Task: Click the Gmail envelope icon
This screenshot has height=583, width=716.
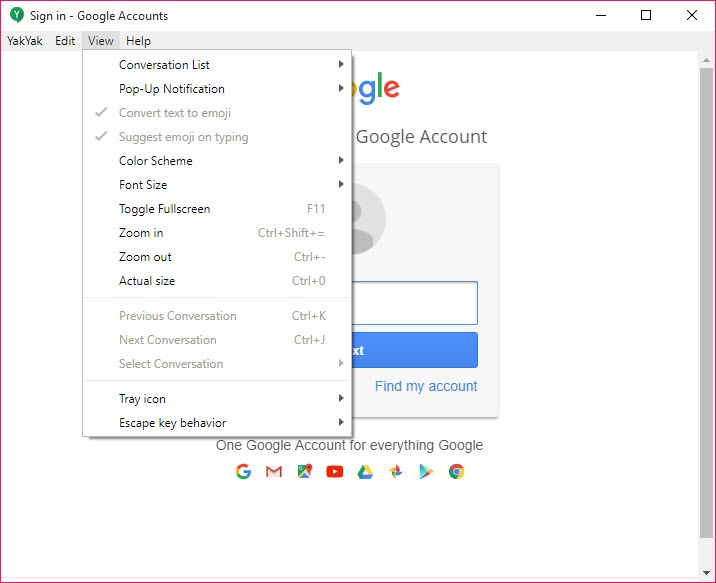Action: coord(274,472)
